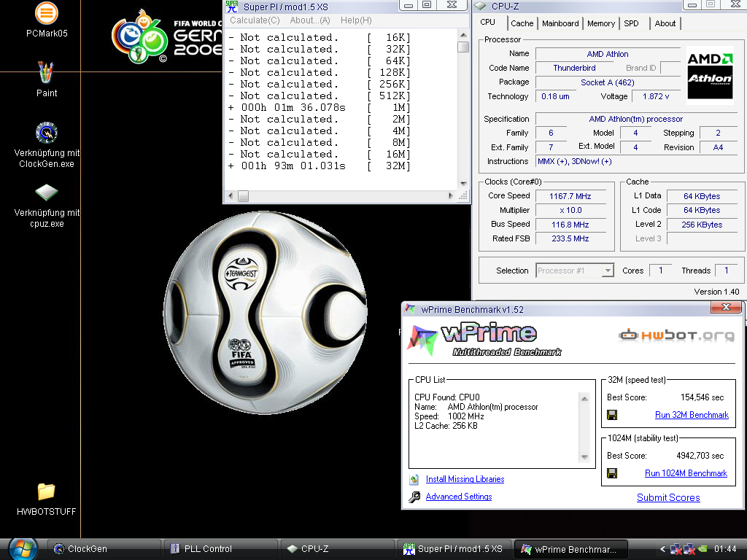Switch to Super PI taskbar button
This screenshot has height=560, width=747.
454,548
